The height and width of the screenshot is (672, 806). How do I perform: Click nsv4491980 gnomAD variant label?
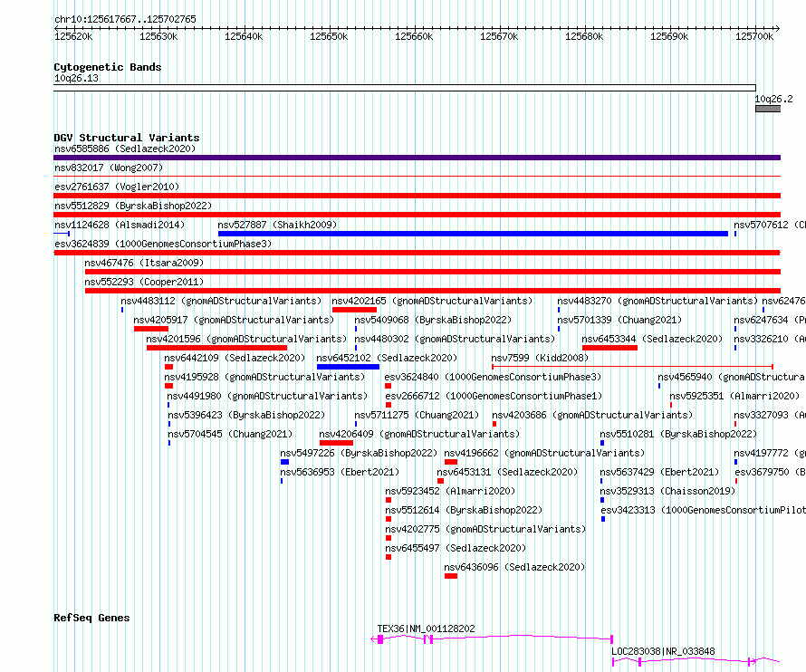click(267, 396)
